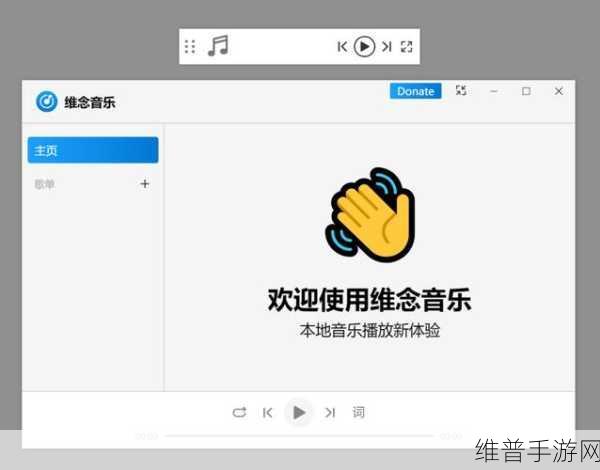This screenshot has height=470, width=600.
Task: Click the 本地音乐播放新体验 subtitle
Action: pyautogui.click(x=370, y=331)
